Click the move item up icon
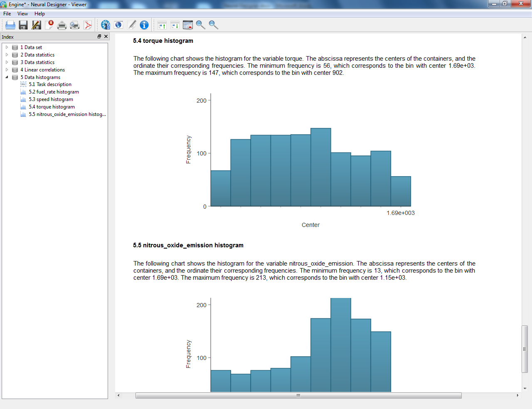This screenshot has height=409, width=532. coord(162,25)
